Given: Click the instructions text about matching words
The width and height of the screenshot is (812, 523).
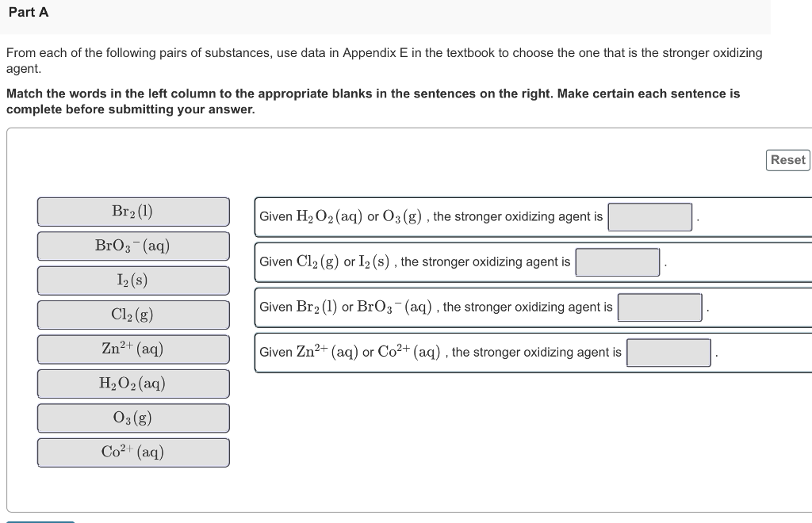Looking at the screenshot, I should [373, 101].
